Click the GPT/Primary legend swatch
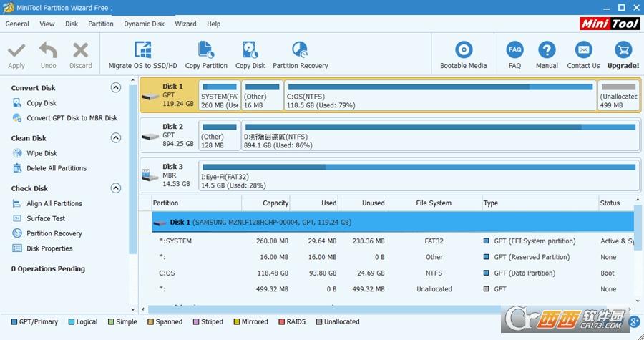 [14, 322]
